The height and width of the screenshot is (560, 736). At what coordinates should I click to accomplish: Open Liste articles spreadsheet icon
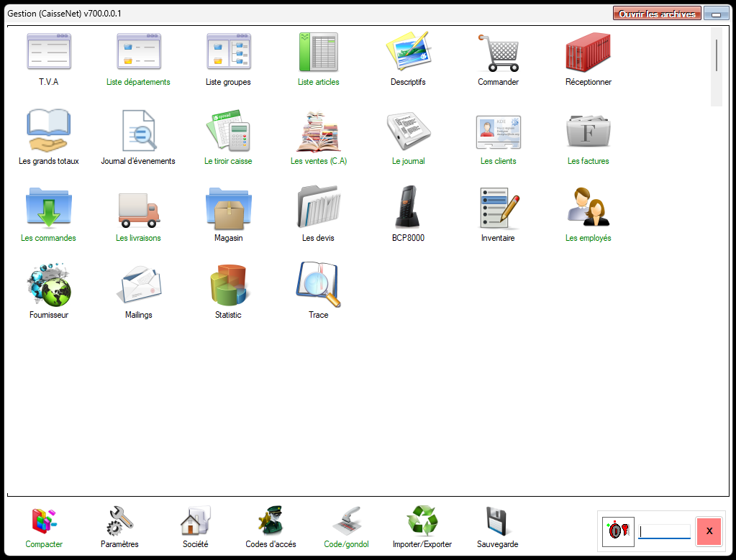318,52
